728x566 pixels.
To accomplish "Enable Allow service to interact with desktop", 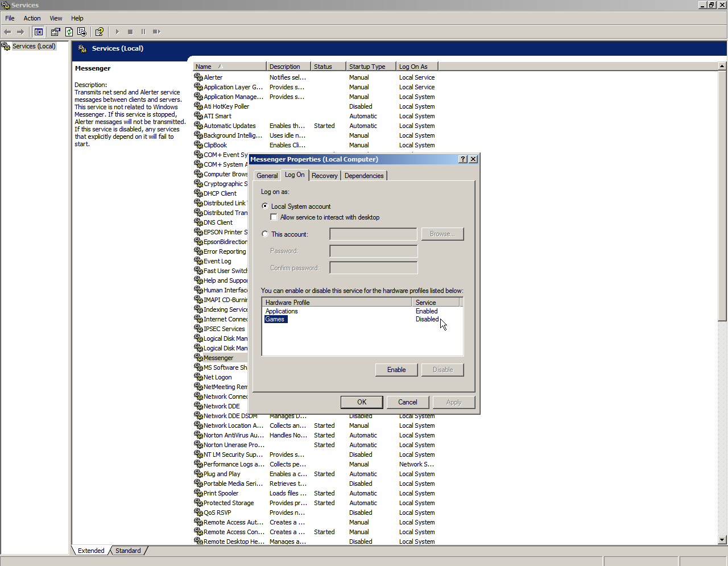I will [274, 217].
